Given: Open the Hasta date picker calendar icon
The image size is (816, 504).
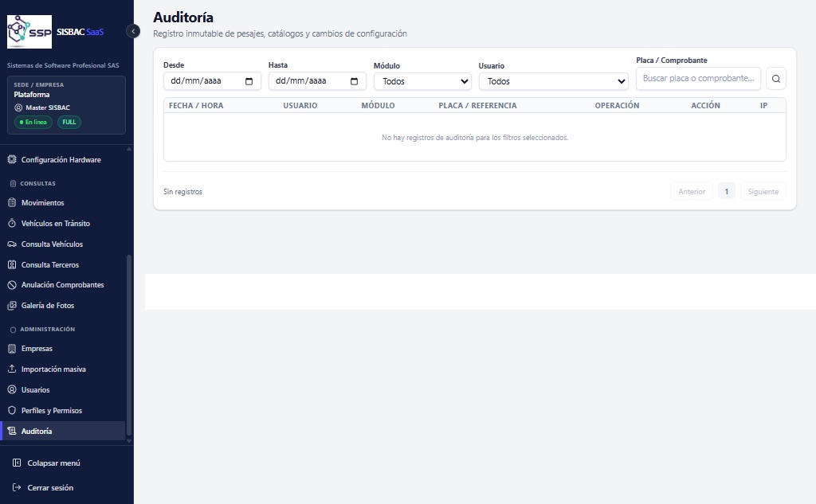Looking at the screenshot, I should 355,81.
